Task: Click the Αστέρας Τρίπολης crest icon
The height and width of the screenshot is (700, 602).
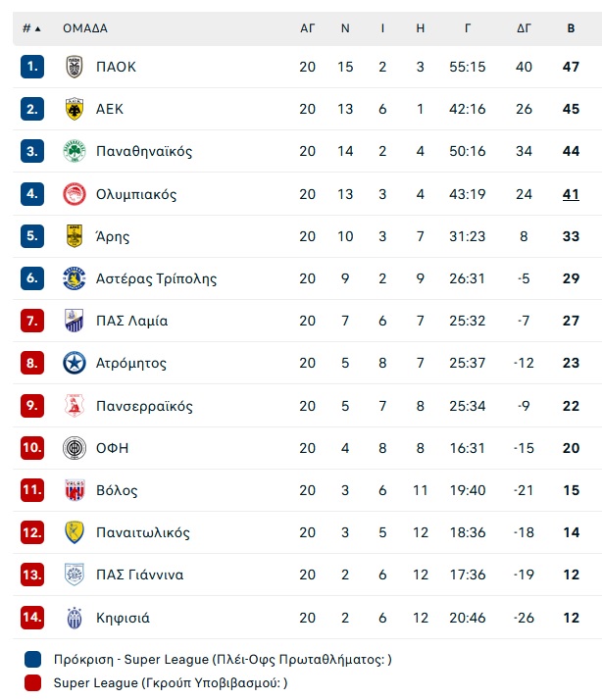Action: coord(75,278)
